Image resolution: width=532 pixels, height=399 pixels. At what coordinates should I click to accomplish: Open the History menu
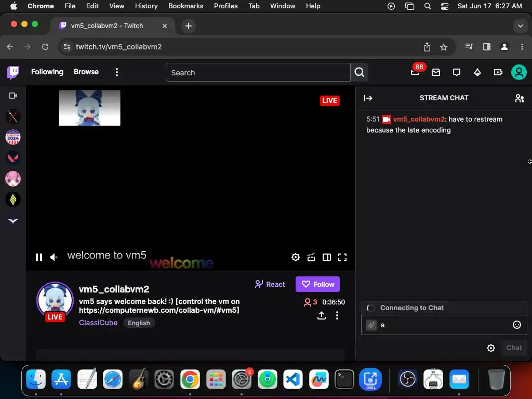(x=146, y=6)
